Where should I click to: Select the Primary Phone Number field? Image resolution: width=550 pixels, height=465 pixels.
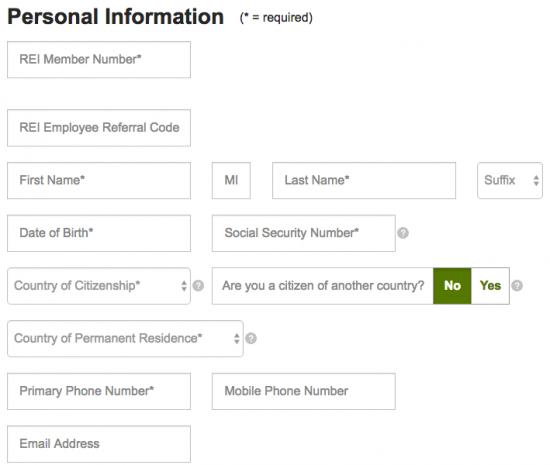[99, 391]
